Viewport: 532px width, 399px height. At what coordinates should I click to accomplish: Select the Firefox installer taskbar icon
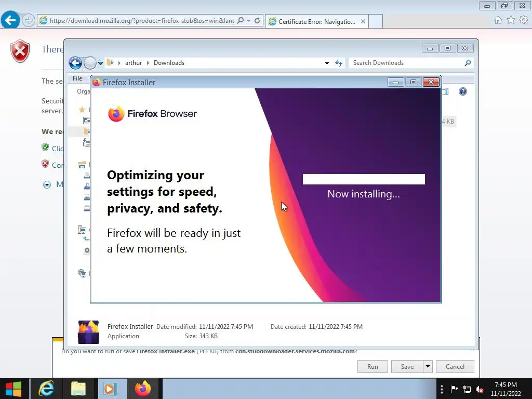coord(143,389)
